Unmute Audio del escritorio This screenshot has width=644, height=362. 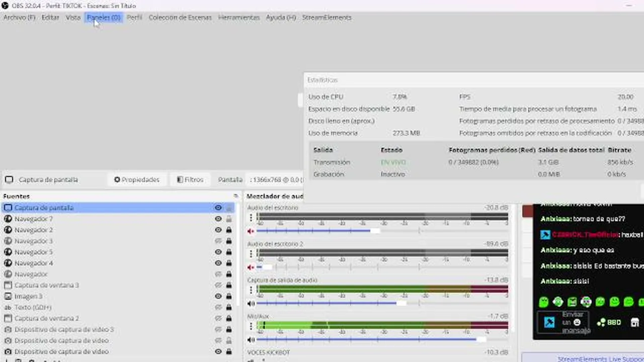(251, 231)
